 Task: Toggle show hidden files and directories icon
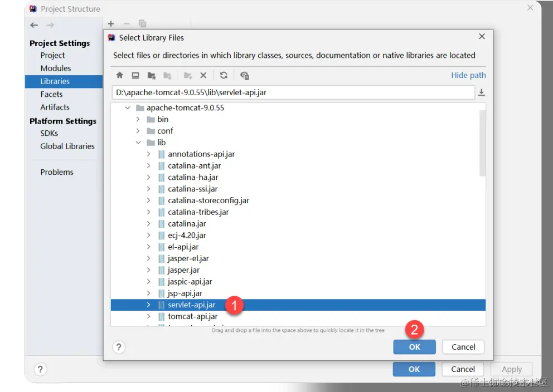[244, 75]
